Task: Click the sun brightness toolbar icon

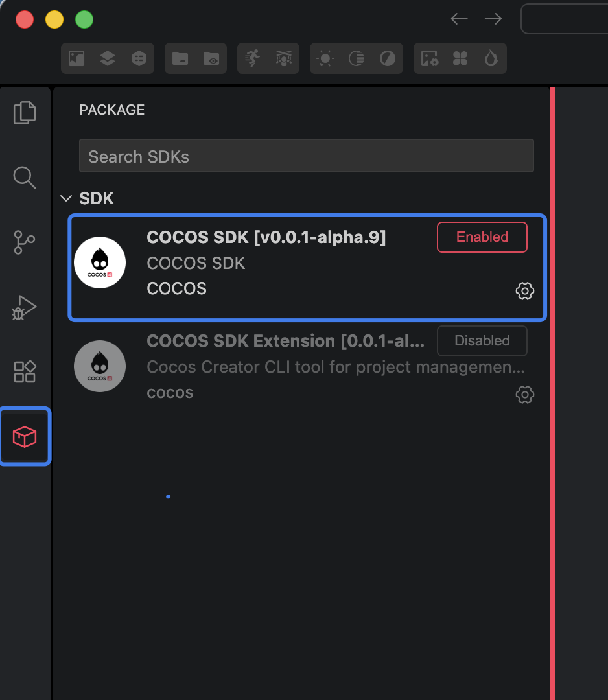Action: pos(325,59)
